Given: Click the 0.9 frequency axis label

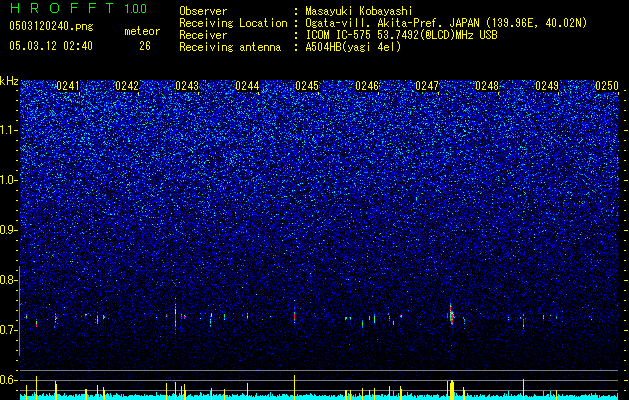Looking at the screenshot, I should (7, 230).
